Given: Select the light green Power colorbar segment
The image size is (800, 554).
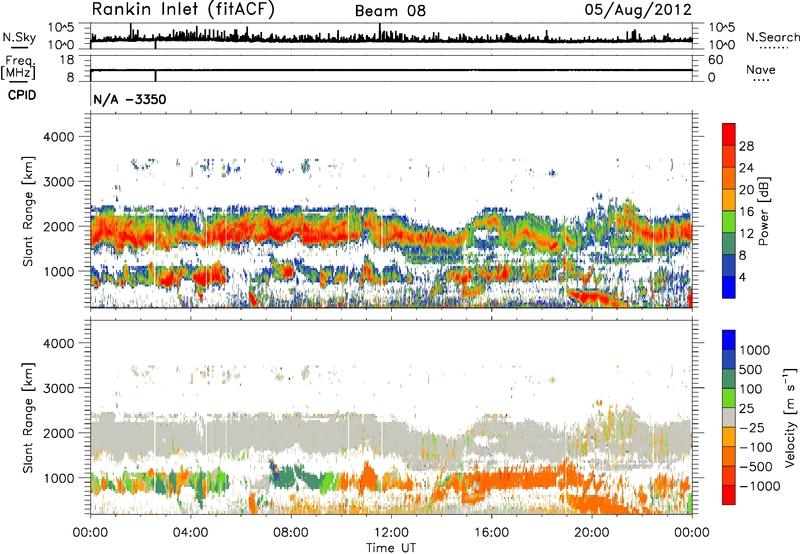Looking at the screenshot, I should point(729,222).
